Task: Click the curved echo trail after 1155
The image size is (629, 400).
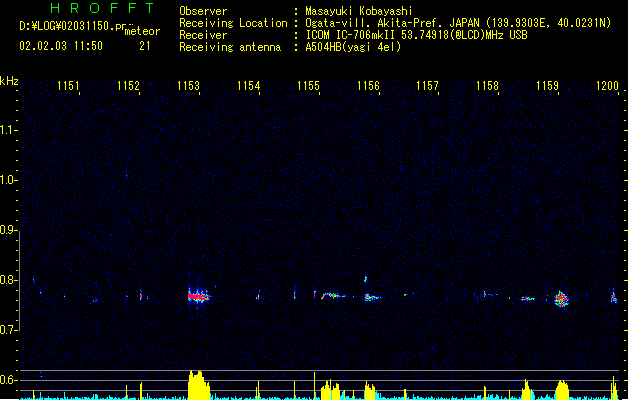Action: coord(333,296)
